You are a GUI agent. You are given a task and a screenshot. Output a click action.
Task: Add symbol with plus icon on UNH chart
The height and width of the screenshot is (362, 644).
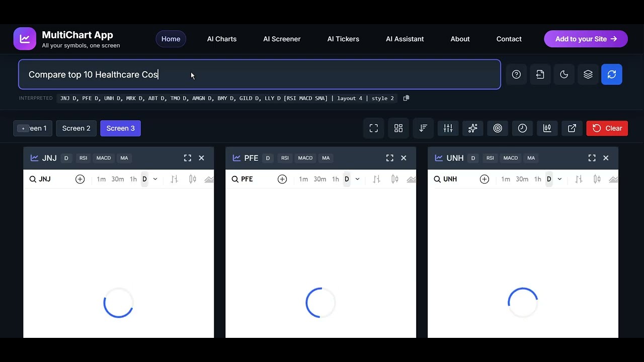(485, 179)
